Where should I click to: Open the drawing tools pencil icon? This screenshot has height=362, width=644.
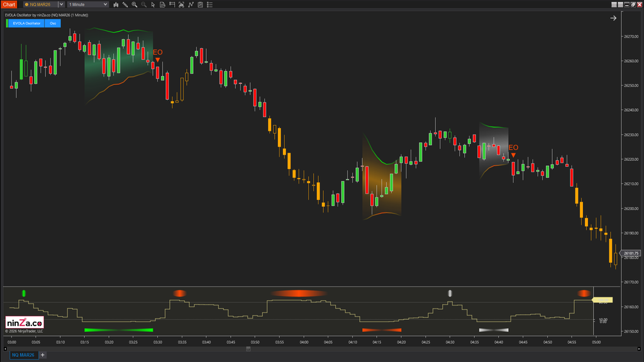(125, 4)
